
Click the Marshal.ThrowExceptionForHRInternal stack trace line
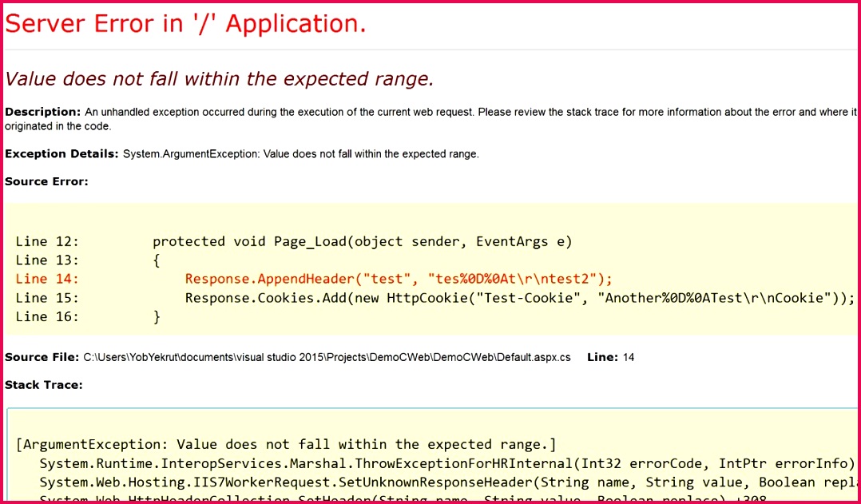[x=447, y=464]
